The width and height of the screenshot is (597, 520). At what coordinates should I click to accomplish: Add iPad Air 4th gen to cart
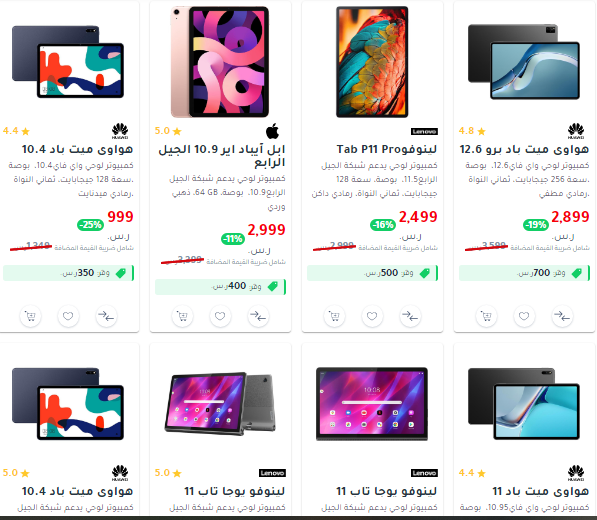click(182, 316)
